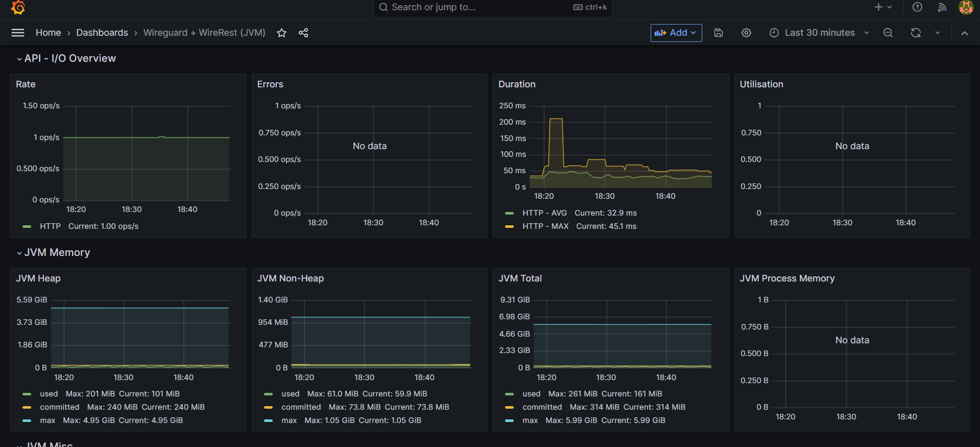The width and height of the screenshot is (980, 447).
Task: Refresh the dashboard now
Action: pyautogui.click(x=916, y=33)
